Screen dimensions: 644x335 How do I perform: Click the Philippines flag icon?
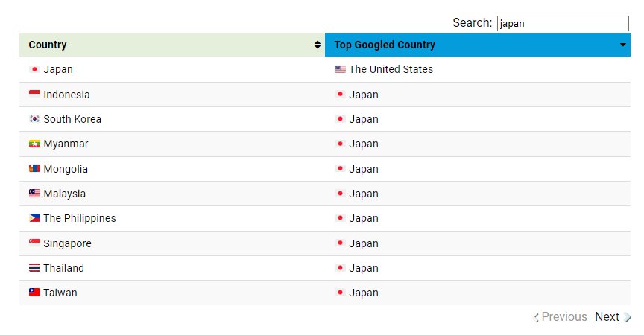tap(34, 218)
